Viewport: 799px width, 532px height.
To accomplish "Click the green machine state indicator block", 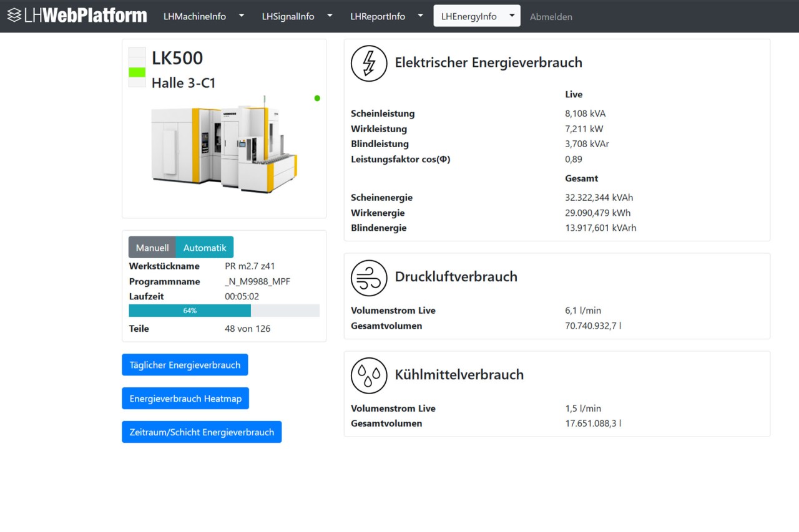I will point(137,72).
